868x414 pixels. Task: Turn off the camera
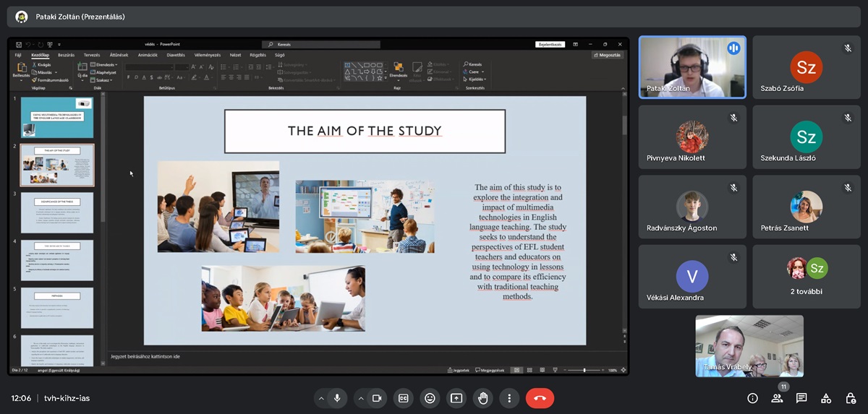click(x=377, y=398)
